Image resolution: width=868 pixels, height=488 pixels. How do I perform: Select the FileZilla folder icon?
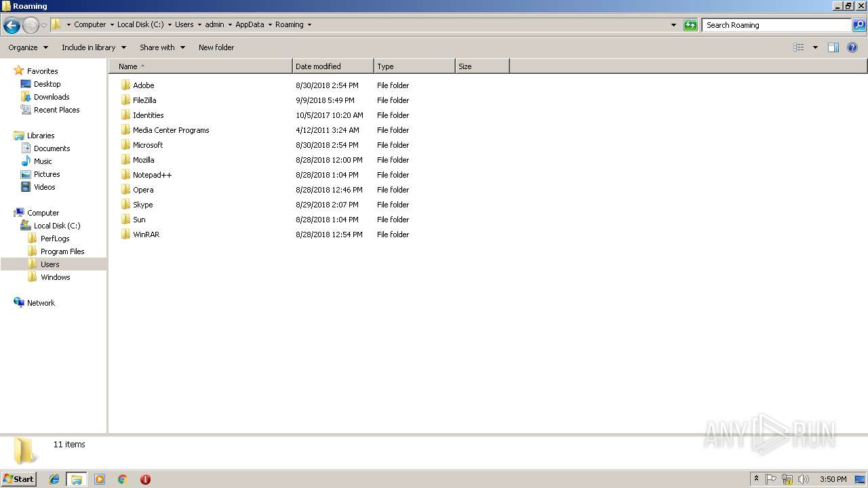tap(125, 100)
